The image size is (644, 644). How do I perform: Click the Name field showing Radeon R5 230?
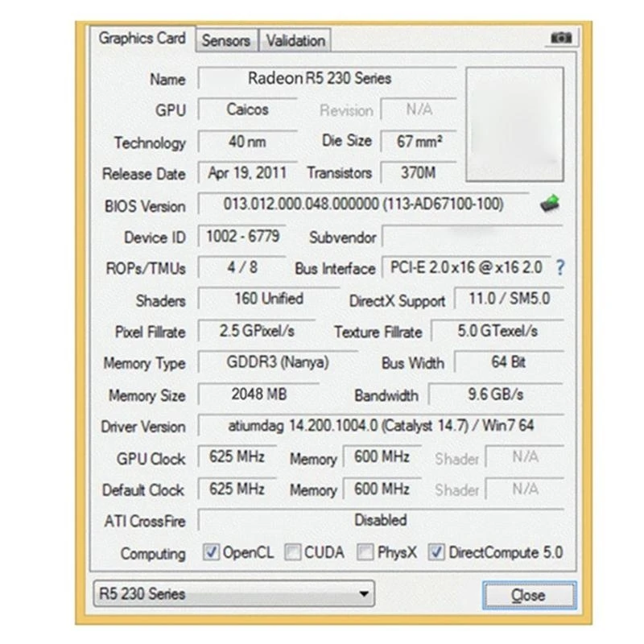coord(328,78)
